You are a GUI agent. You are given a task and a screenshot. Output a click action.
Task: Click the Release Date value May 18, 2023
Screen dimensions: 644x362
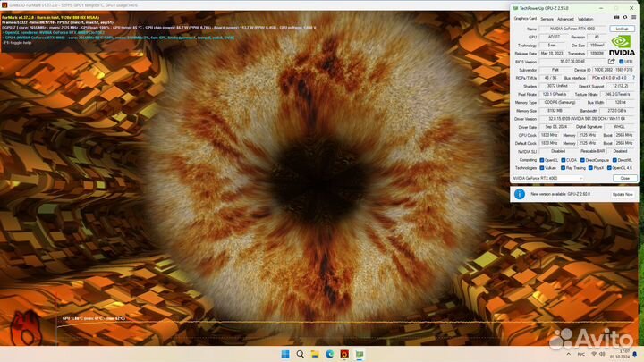(552, 54)
